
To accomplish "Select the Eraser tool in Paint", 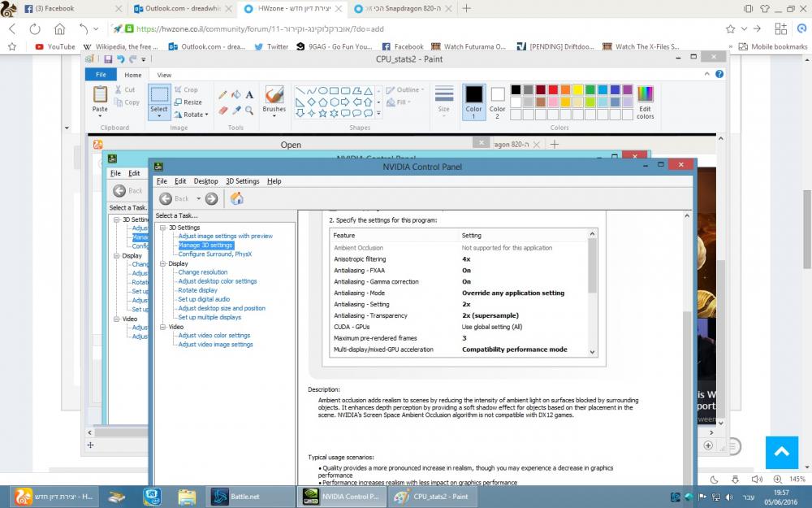I will click(x=222, y=111).
